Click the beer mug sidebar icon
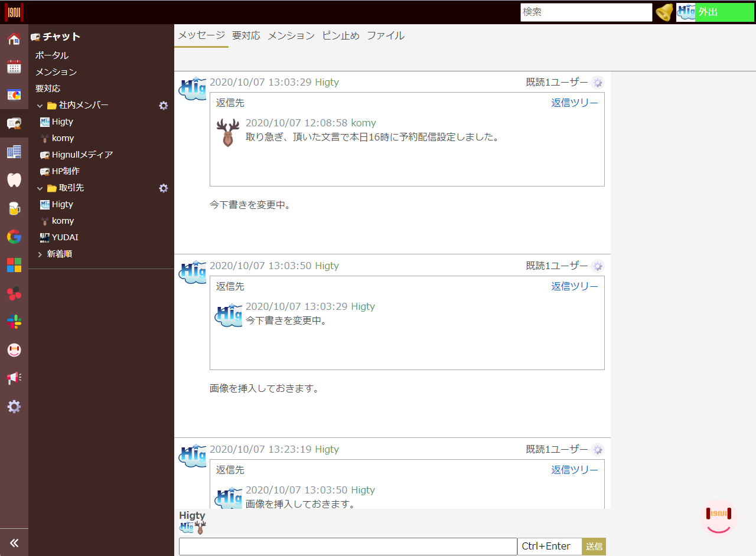The image size is (756, 556). click(x=14, y=208)
